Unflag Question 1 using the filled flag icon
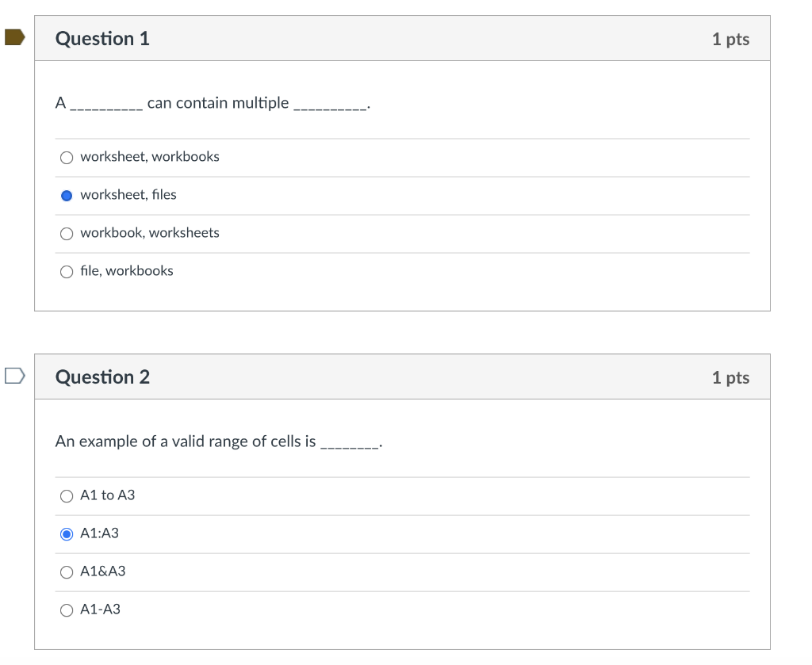Screen dimensions: 812x665 (x=14, y=37)
